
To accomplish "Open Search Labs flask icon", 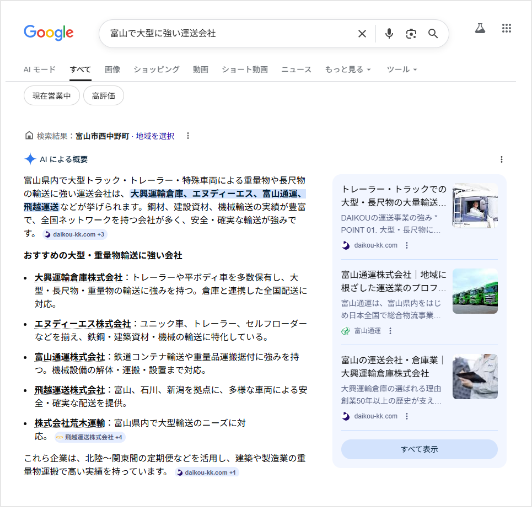I will click(480, 28).
